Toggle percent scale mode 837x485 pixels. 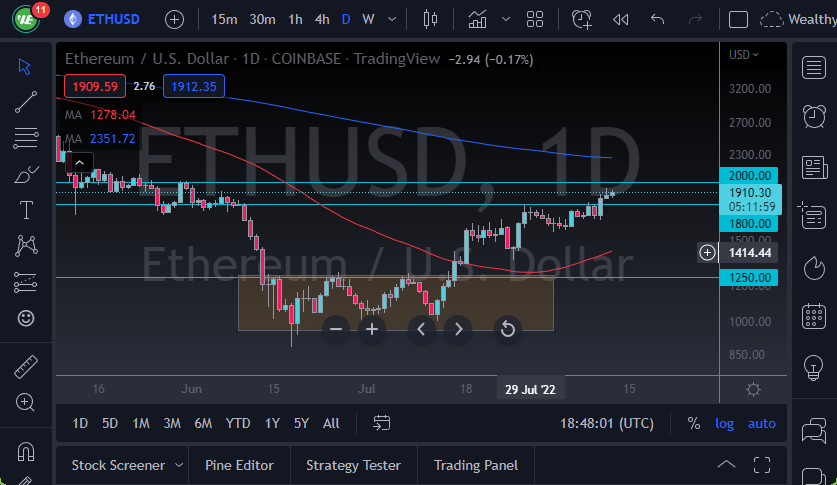(x=693, y=424)
